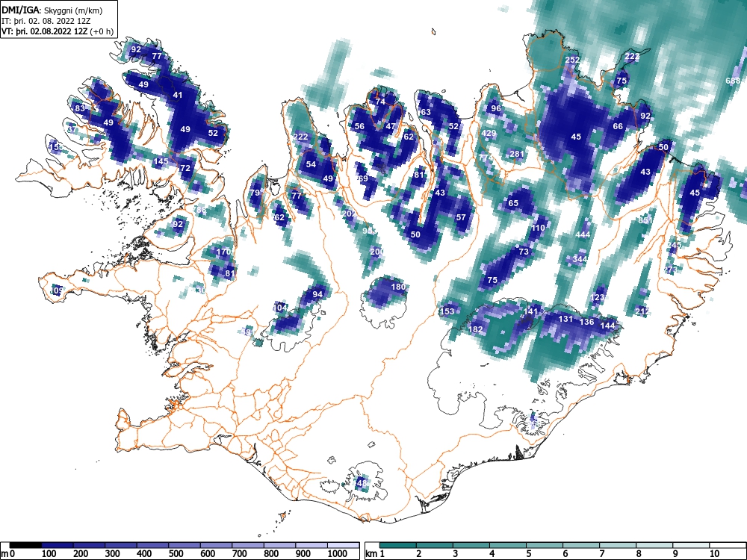747x560 pixels.
Task: Click the visibility value 65
Action: [x=513, y=203]
